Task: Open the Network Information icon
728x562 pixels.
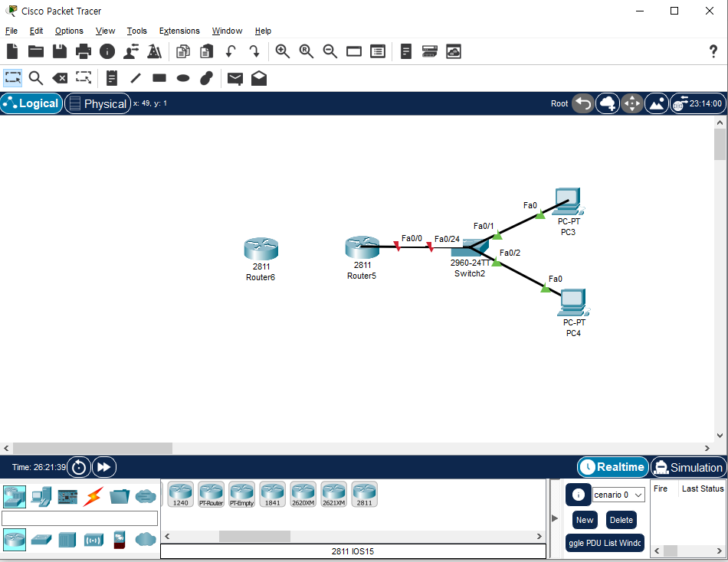Action: (x=107, y=51)
